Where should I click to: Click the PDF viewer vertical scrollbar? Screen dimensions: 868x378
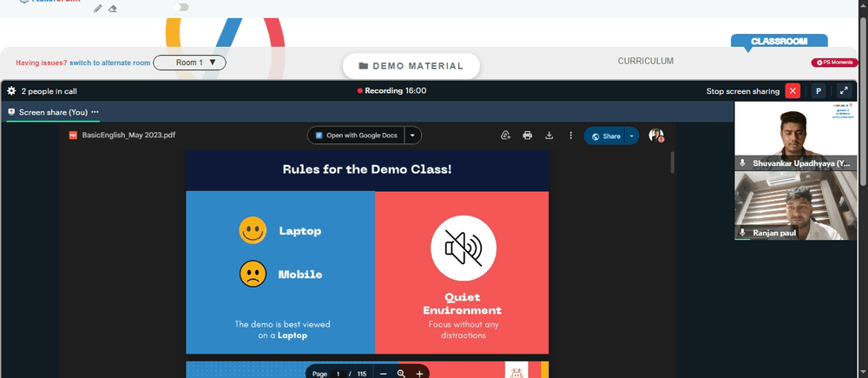(x=673, y=162)
